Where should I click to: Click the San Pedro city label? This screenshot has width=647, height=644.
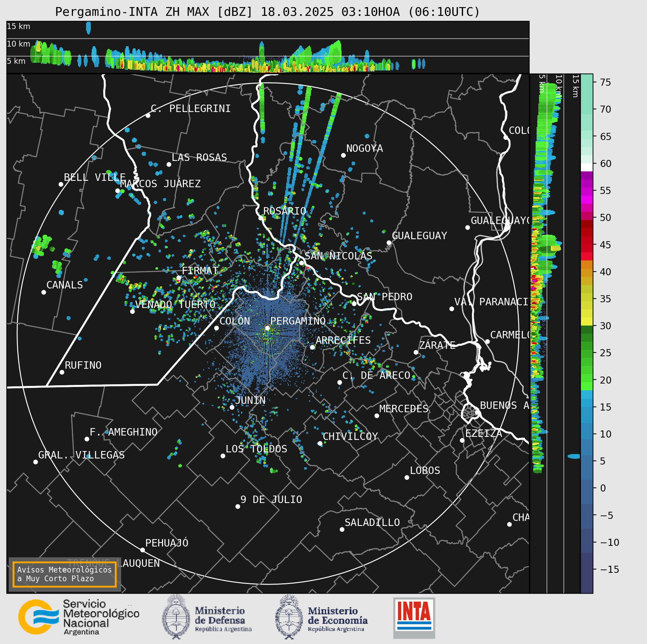coord(385,297)
